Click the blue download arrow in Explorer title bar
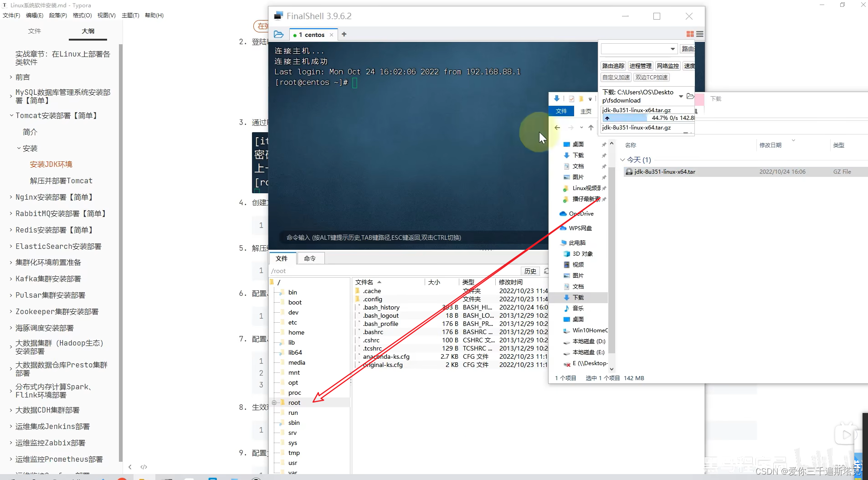Viewport: 868px width, 480px height. [556, 98]
